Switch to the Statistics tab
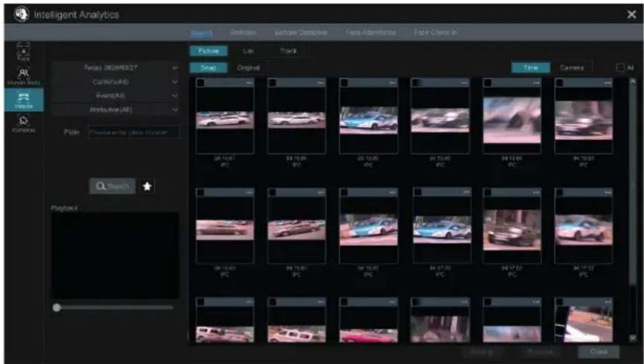644x364 pixels. [244, 32]
